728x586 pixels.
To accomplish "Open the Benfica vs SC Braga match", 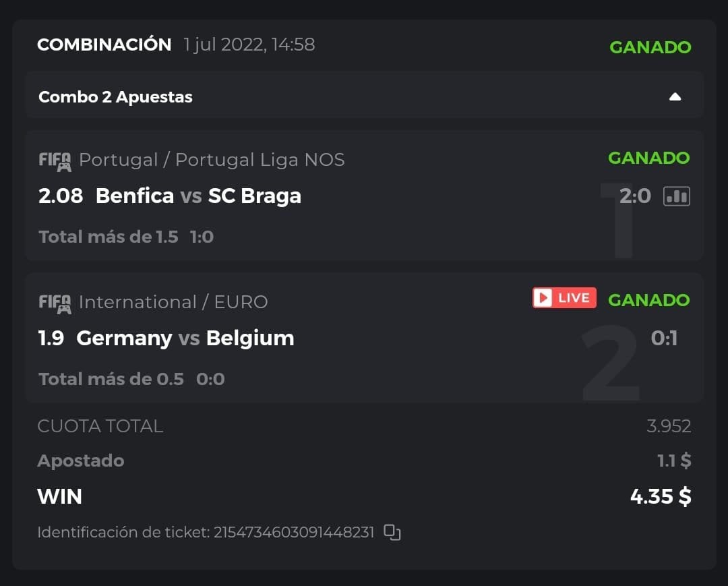I will pyautogui.click(x=198, y=196).
